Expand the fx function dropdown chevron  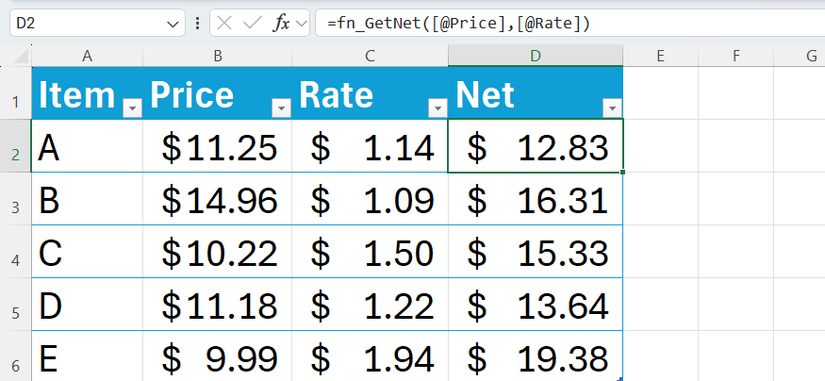coord(302,23)
